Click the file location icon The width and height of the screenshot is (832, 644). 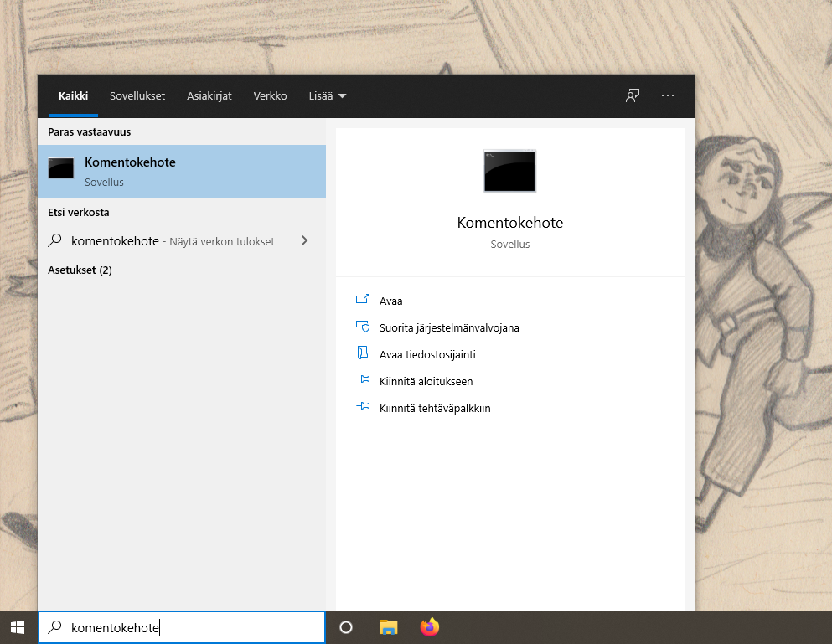[363, 353]
